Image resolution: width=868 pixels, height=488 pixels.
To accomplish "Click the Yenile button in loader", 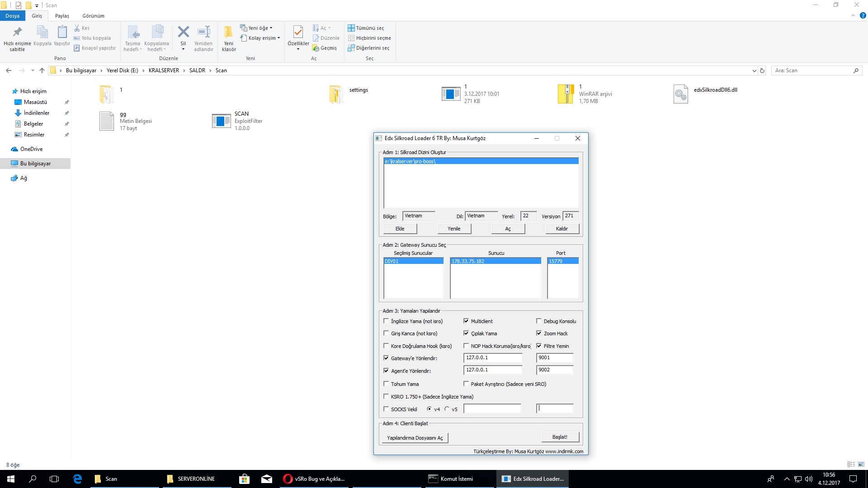I will 454,229.
